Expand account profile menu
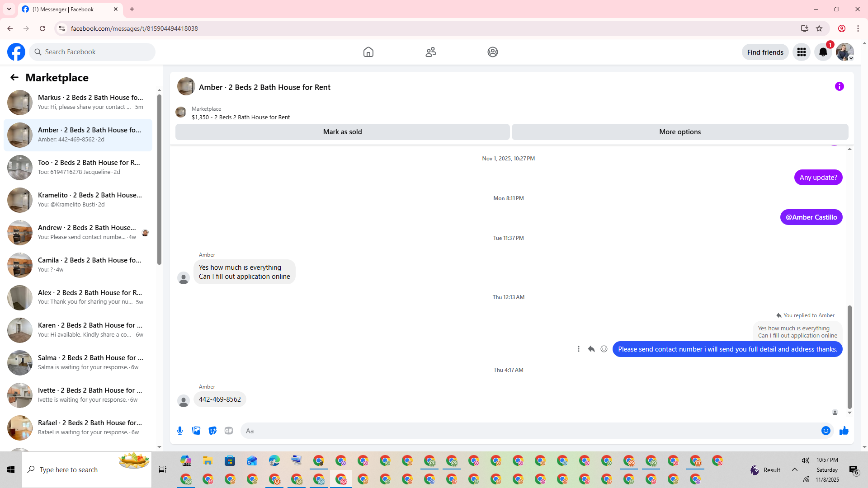 844,52
